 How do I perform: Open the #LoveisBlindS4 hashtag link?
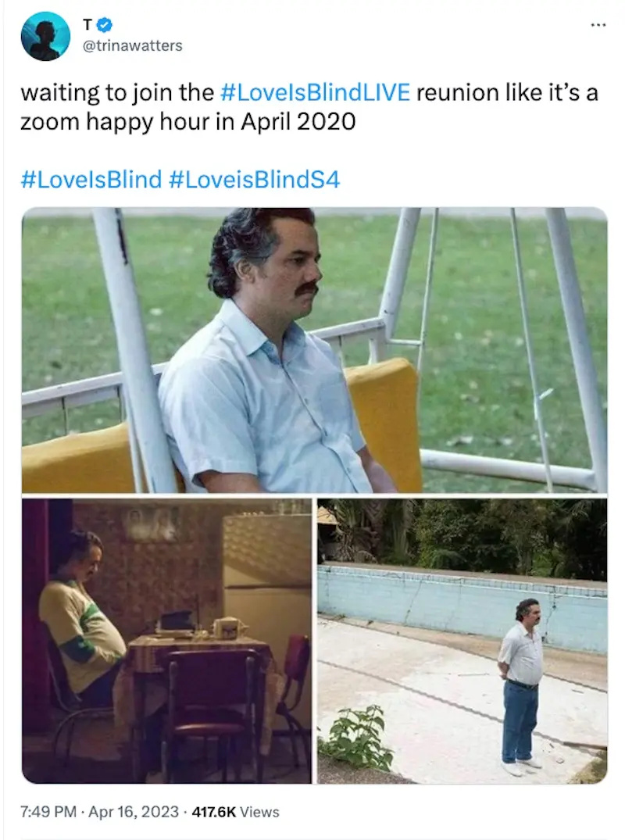point(255,179)
